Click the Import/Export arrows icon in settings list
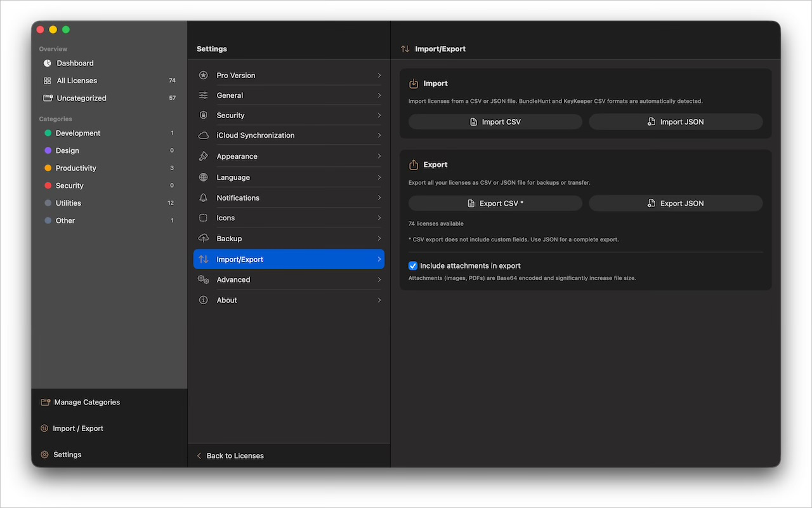The width and height of the screenshot is (812, 508). pos(203,259)
